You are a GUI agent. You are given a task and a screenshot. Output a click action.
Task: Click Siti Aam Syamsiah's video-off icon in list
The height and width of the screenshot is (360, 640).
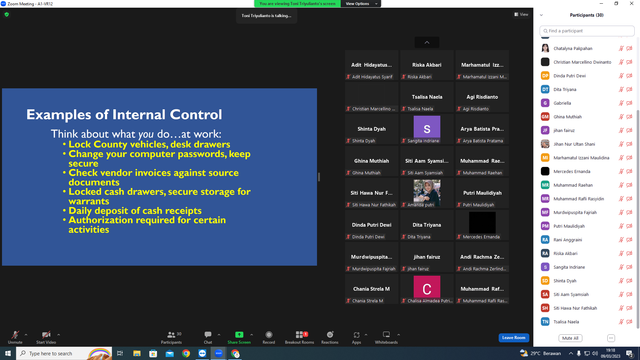(629, 295)
